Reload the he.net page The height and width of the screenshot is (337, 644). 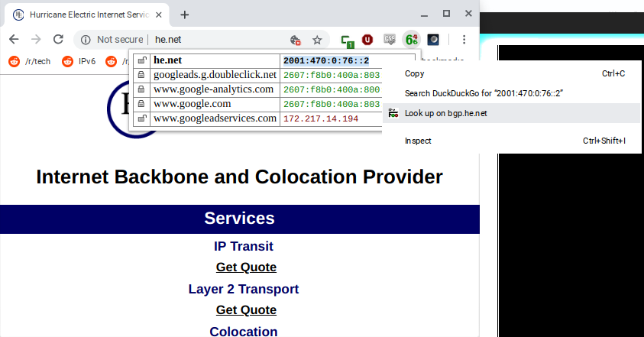click(58, 40)
